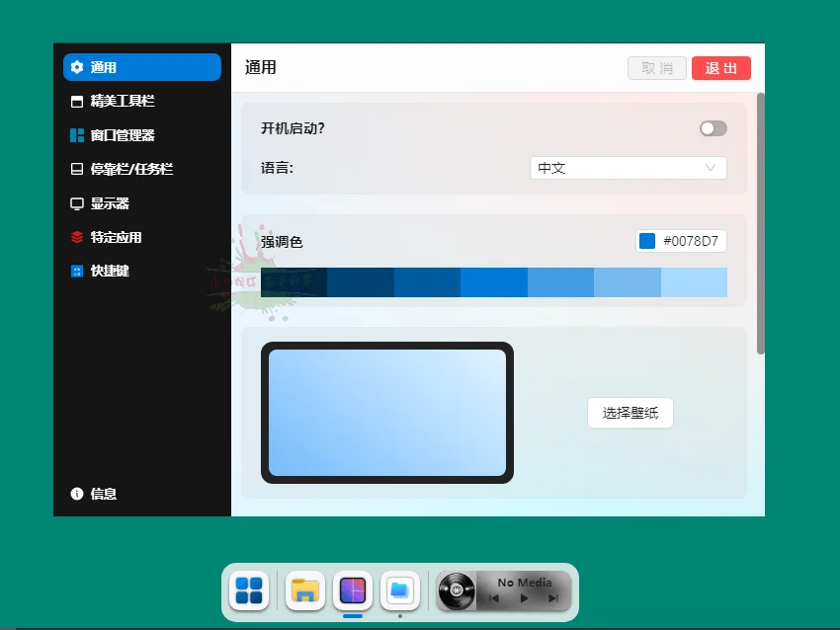The image size is (840, 630).
Task: Click the wallpaper preview thumbnail
Action: tap(386, 412)
